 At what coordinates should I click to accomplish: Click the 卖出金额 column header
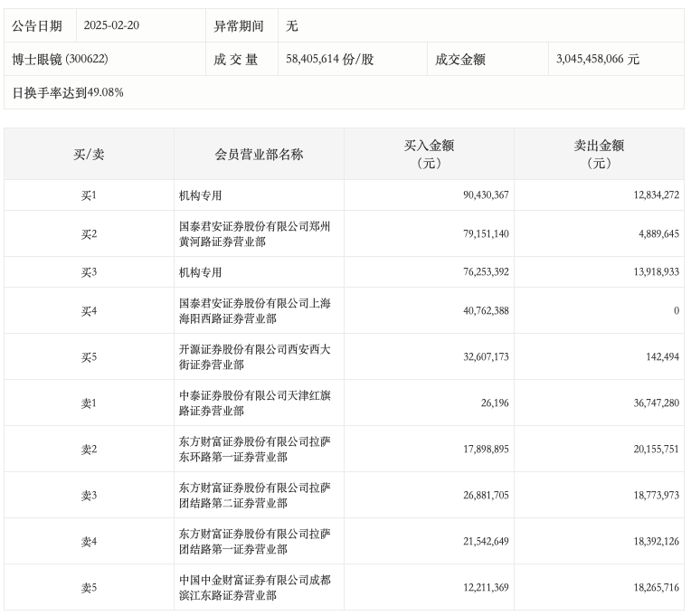click(599, 154)
